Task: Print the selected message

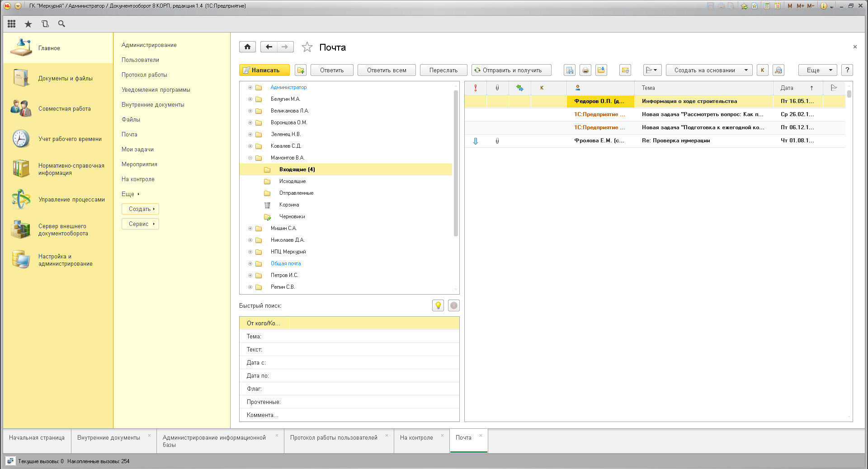Action: (x=585, y=70)
